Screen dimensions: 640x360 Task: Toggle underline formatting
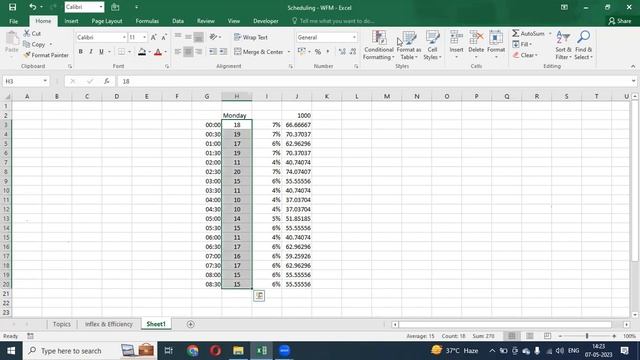coord(101,52)
